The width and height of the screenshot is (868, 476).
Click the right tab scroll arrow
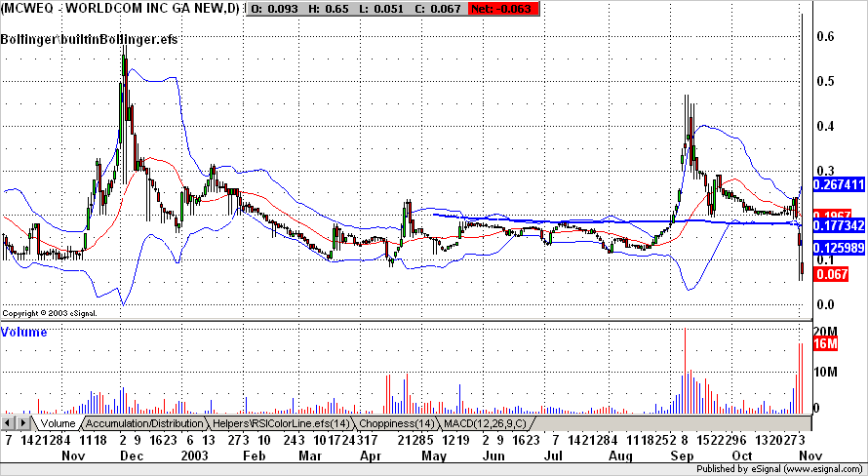coord(23,423)
